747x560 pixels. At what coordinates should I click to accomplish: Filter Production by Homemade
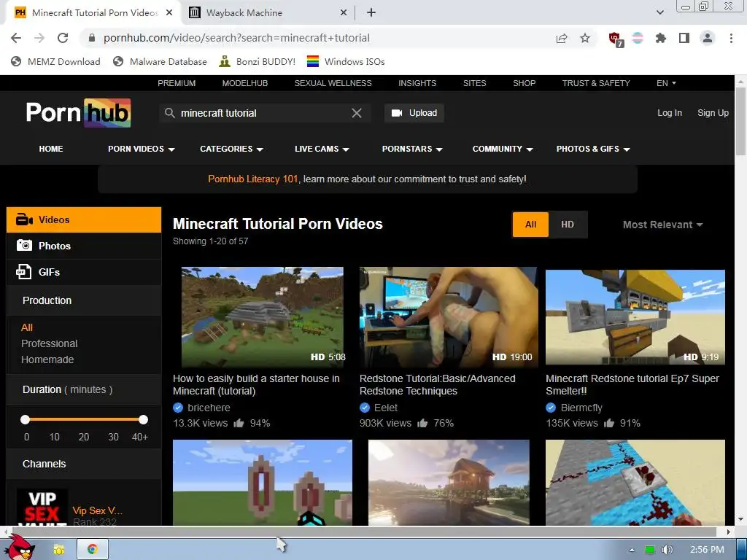47,359
